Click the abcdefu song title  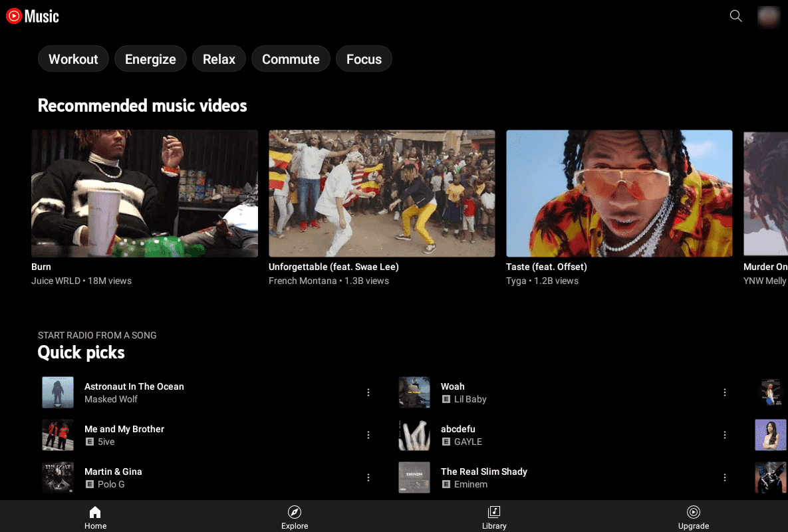click(x=458, y=429)
